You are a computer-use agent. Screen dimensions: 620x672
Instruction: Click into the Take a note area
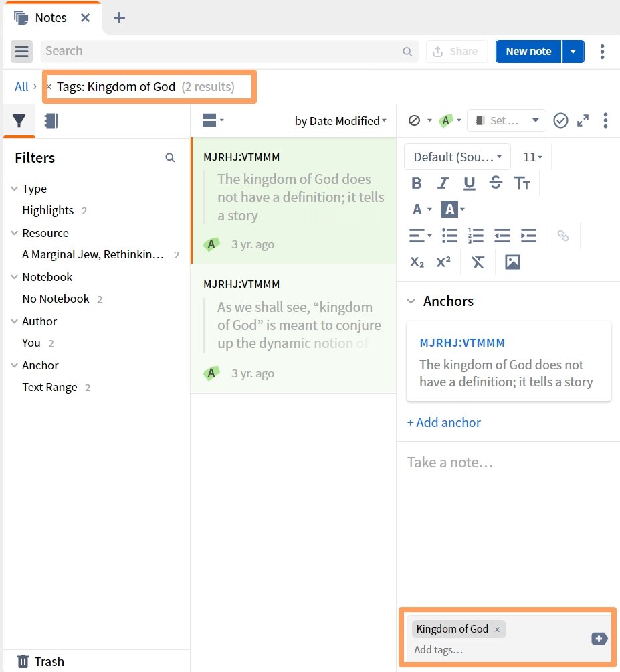(508, 523)
